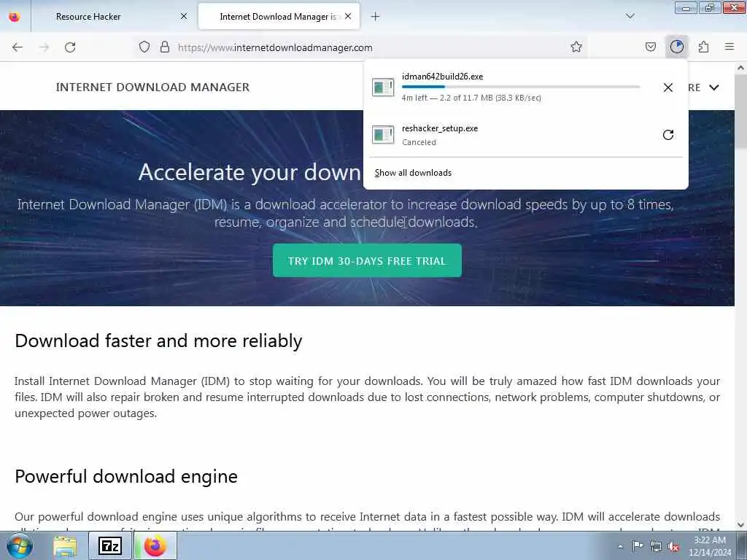This screenshot has width=747, height=560.
Task: Expand the list all tabs chevron
Action: click(630, 16)
